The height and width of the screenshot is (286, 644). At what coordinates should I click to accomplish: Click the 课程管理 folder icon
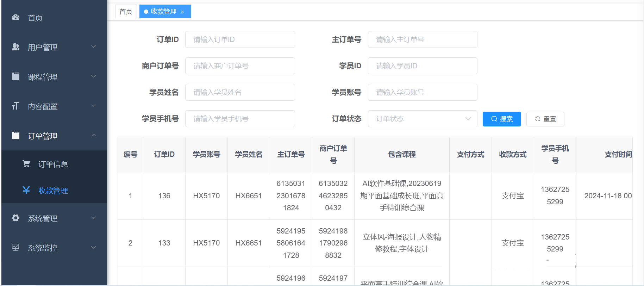15,76
